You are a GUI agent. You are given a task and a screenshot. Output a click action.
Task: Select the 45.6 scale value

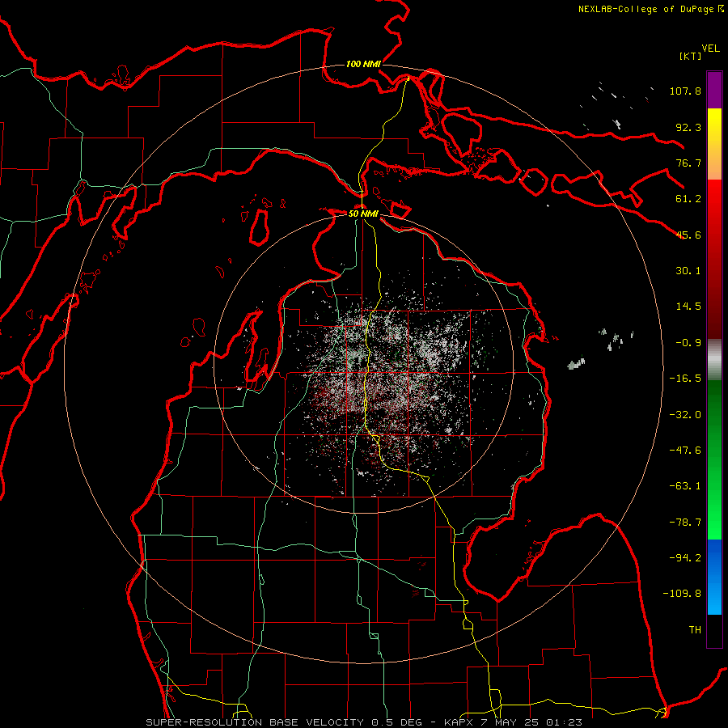[x=688, y=235]
